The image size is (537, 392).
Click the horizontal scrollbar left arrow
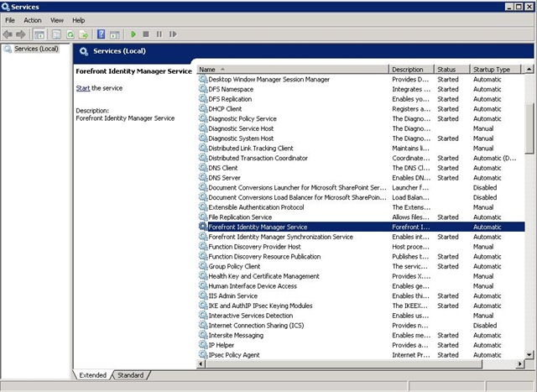click(201, 364)
